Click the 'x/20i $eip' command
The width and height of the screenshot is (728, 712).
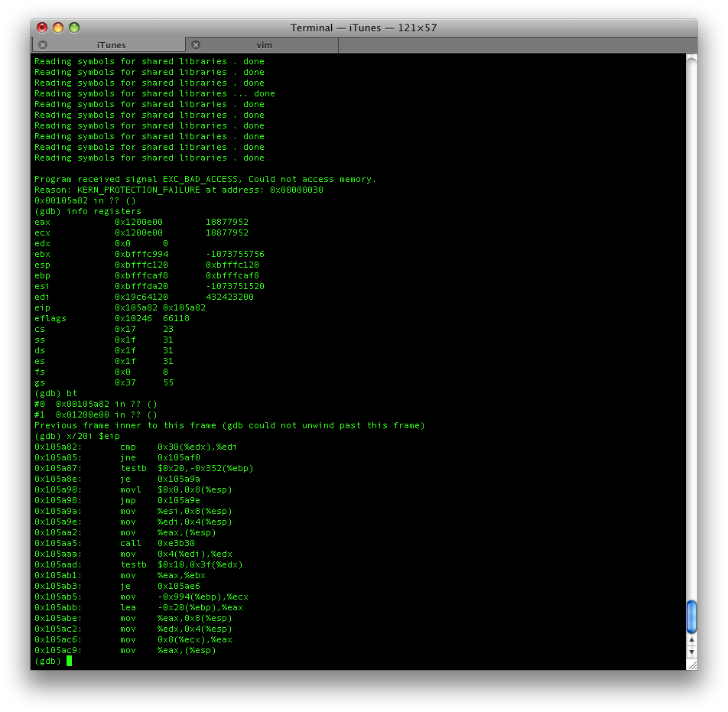click(93, 436)
